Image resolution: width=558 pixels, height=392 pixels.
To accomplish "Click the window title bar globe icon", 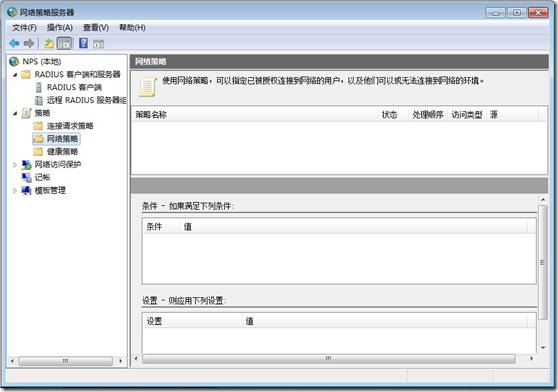I will pyautogui.click(x=12, y=12).
